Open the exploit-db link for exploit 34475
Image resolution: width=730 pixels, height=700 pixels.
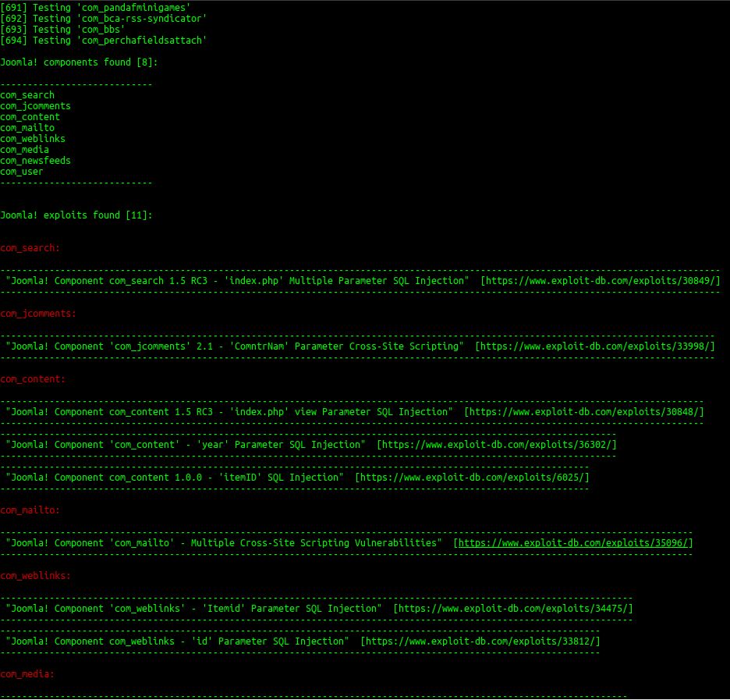click(512, 609)
